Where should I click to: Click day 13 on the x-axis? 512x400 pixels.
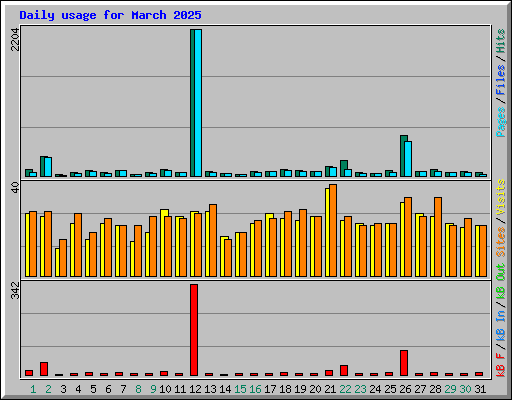[210, 389]
